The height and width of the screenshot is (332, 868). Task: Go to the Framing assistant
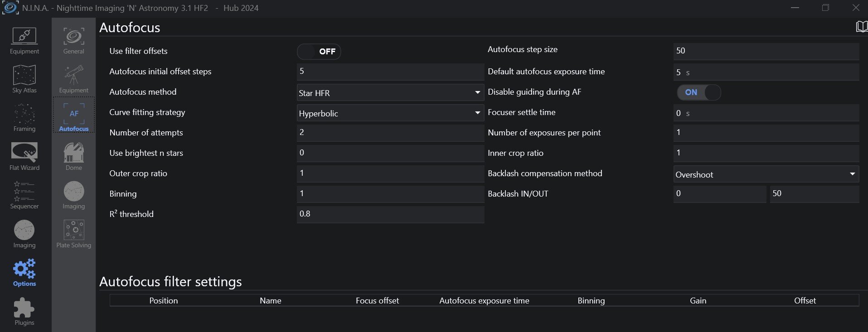pyautogui.click(x=24, y=118)
